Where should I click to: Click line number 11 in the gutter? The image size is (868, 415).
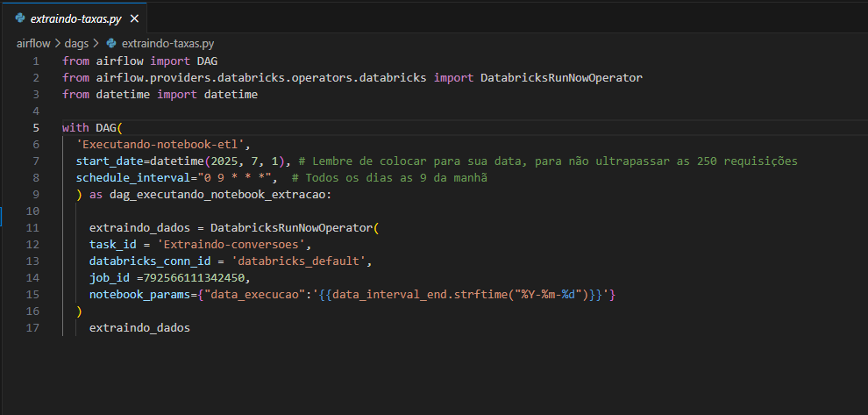pyautogui.click(x=32, y=228)
